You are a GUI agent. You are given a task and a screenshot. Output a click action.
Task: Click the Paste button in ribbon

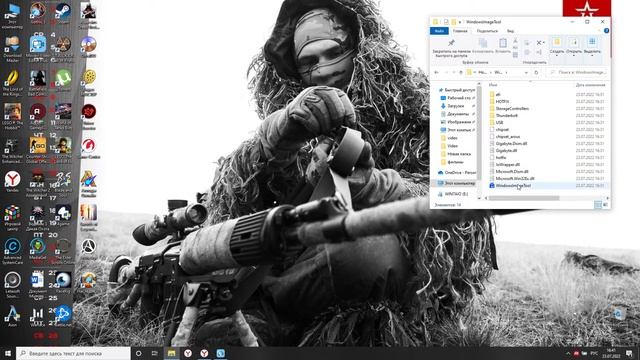pos(503,46)
